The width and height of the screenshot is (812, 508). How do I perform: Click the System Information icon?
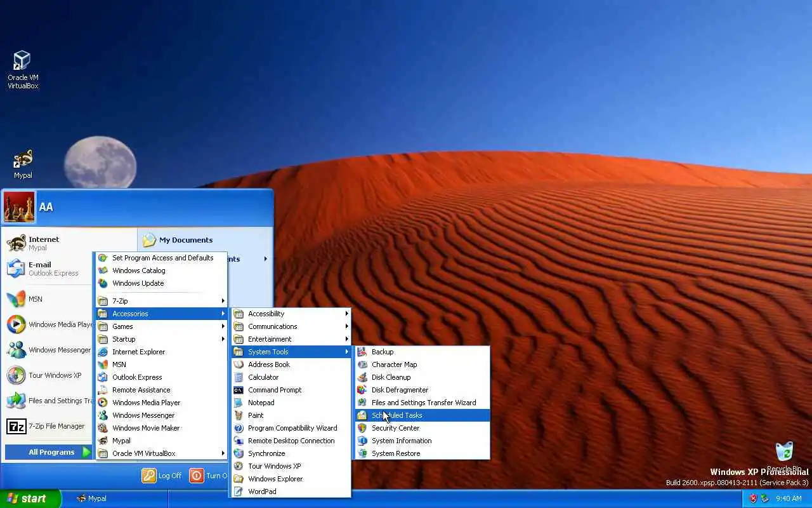pyautogui.click(x=362, y=441)
